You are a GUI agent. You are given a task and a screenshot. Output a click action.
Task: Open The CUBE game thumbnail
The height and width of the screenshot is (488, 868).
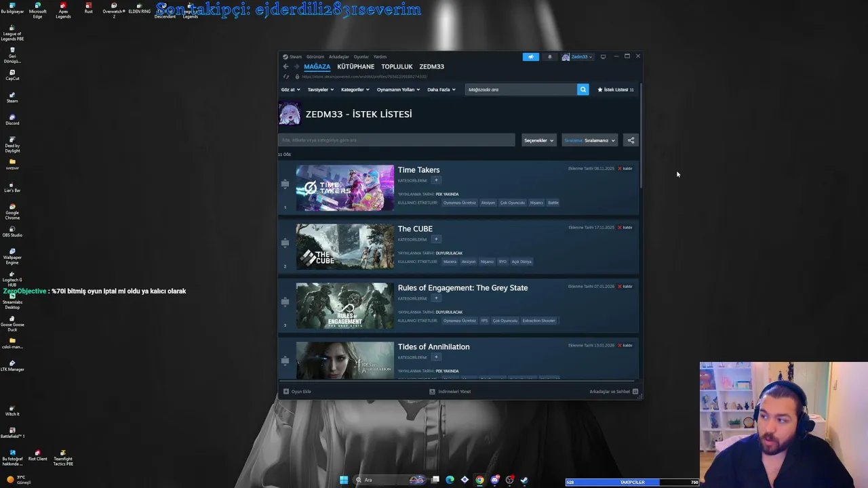click(344, 247)
